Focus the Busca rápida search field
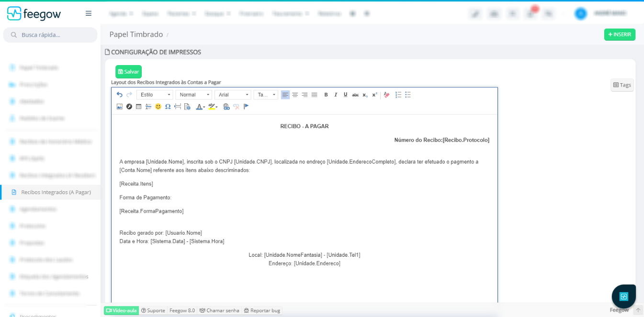 pyautogui.click(x=50, y=35)
